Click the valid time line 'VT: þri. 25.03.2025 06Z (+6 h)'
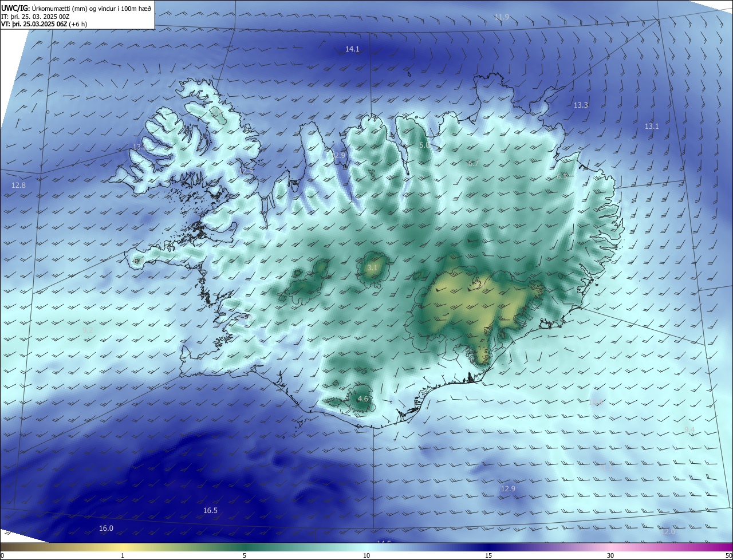 pyautogui.click(x=44, y=24)
